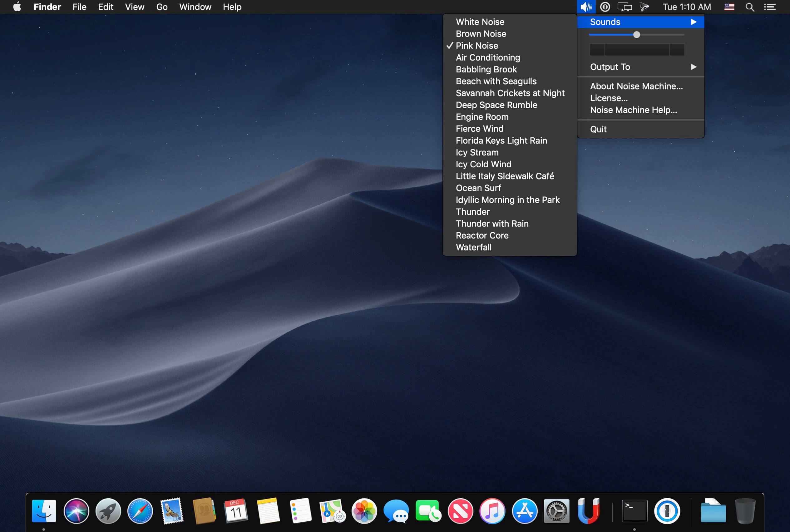The image size is (790, 532).
Task: Open Spotlight search magnifier icon
Action: [750, 7]
